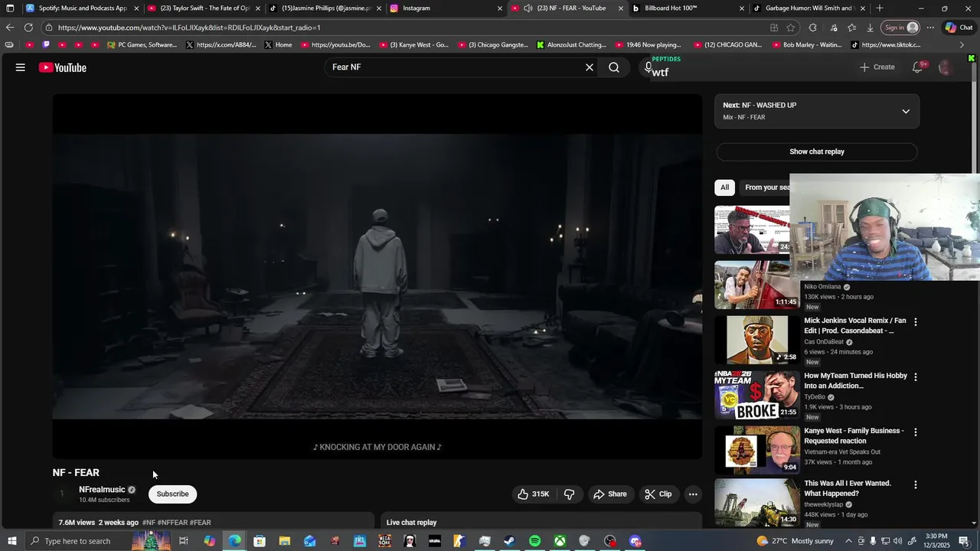
Task: Open Kanye West - Family Business reaction title
Action: [x=854, y=436]
